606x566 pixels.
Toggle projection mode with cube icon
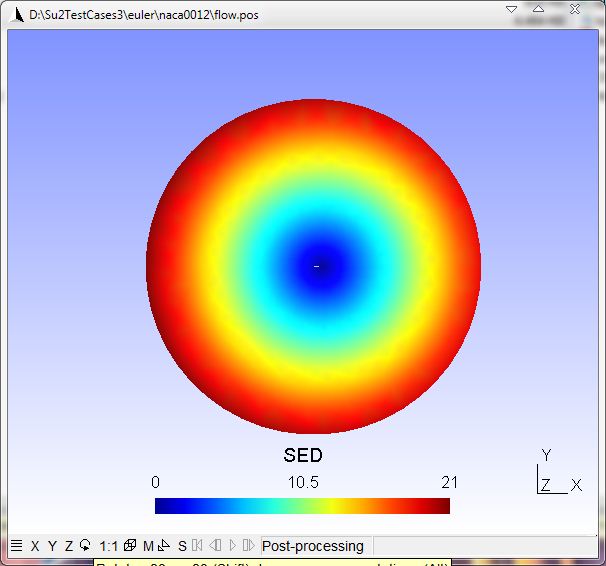tap(130, 546)
